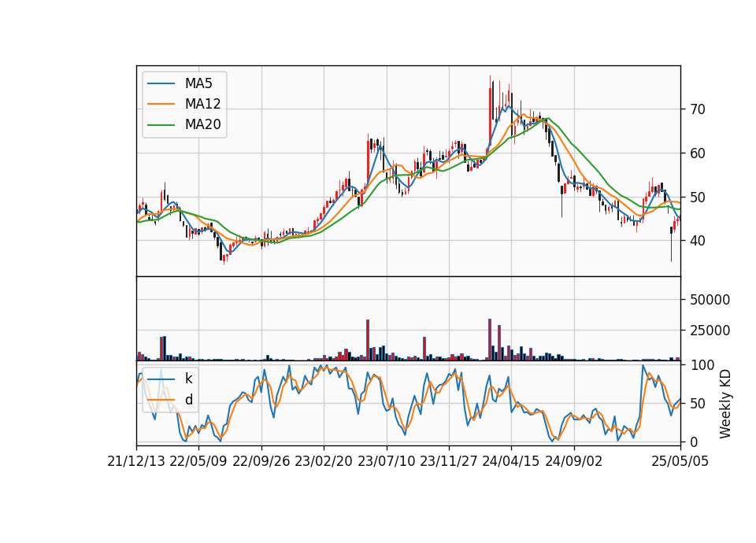
Task: Click the 23/02/20 date tick label
Action: click(x=324, y=461)
